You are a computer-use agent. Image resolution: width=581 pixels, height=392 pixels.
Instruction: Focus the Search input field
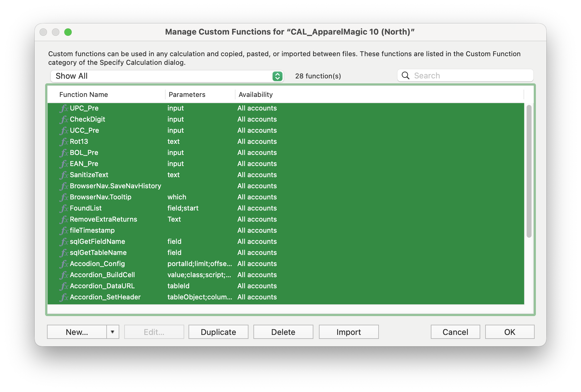(471, 76)
